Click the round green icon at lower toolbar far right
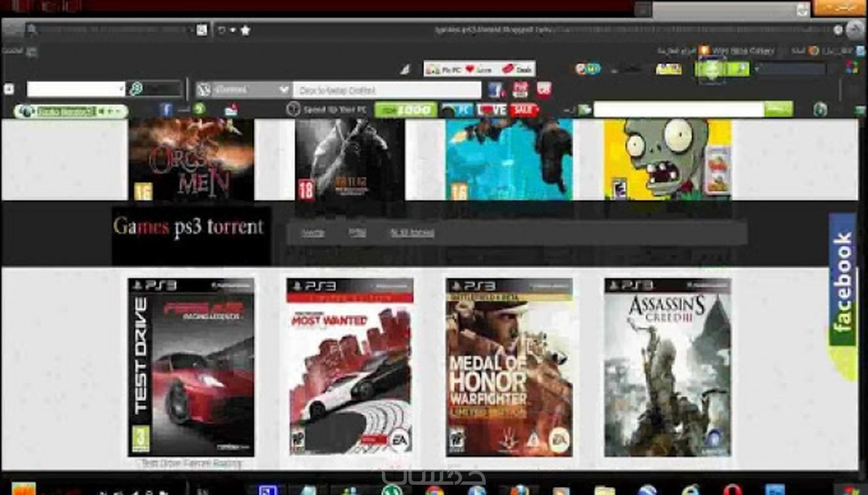This screenshot has height=495, width=868. point(820,109)
